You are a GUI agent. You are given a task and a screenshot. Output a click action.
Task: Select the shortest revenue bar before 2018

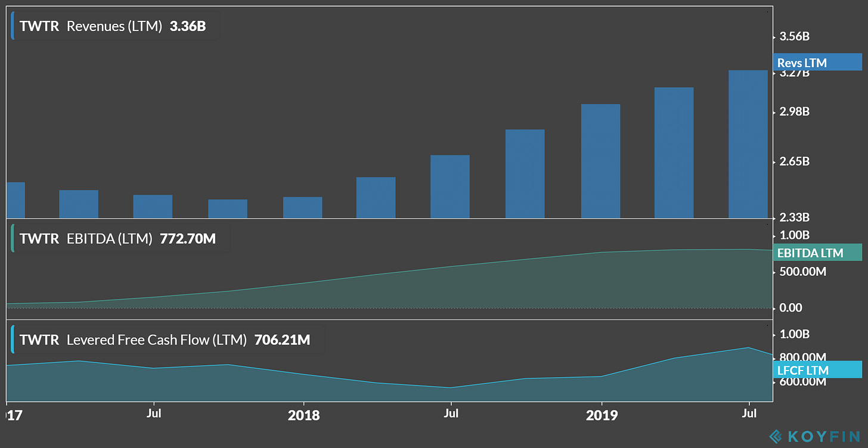point(228,209)
